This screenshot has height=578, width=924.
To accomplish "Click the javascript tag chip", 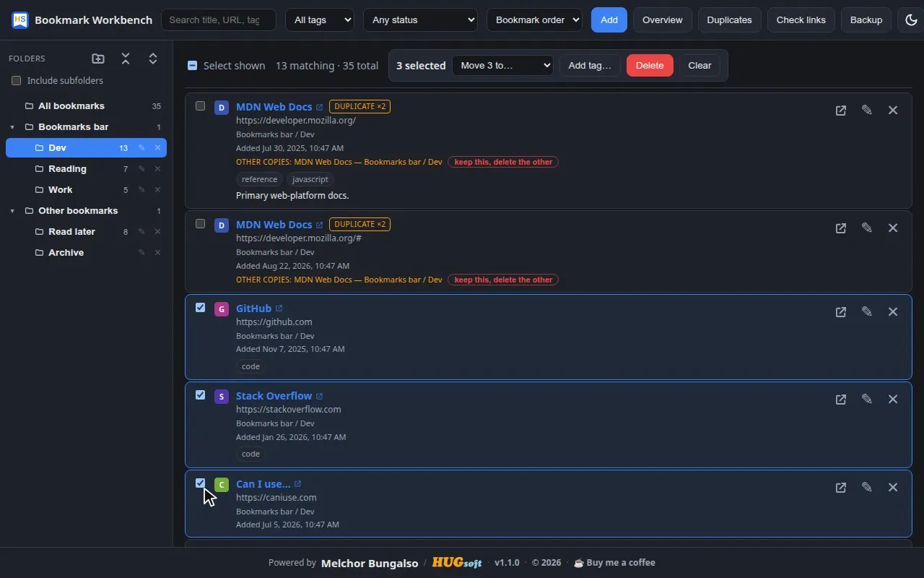I will [x=310, y=179].
